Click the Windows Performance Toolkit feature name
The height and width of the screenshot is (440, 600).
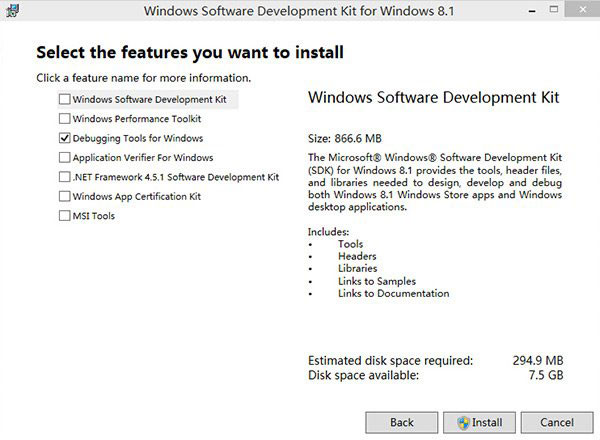137,119
